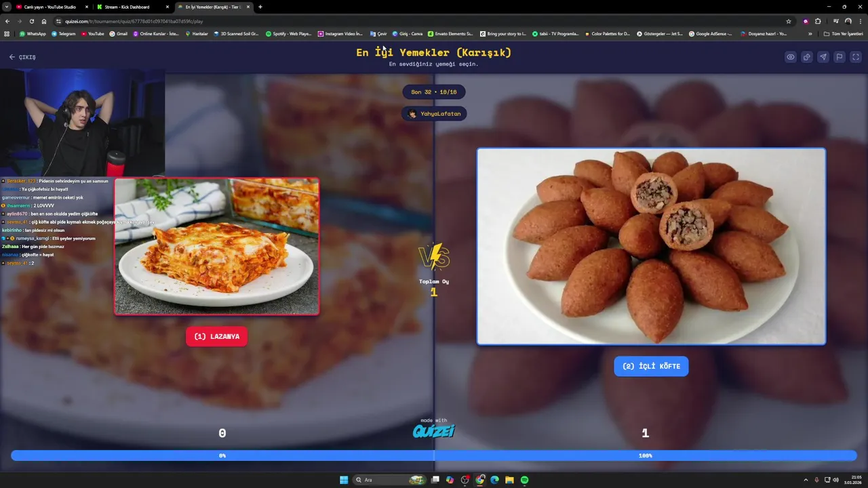
Task: Open the browser apps grid icon
Action: (x=7, y=33)
